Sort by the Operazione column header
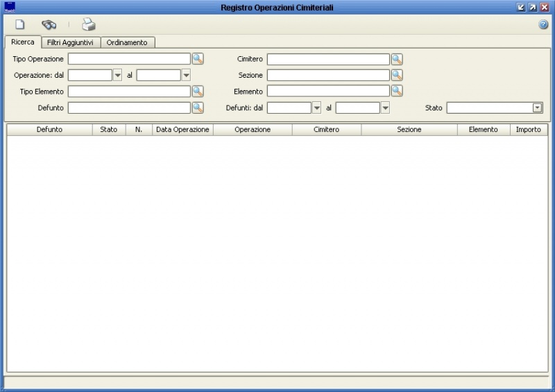This screenshot has width=555, height=392. coord(253,130)
